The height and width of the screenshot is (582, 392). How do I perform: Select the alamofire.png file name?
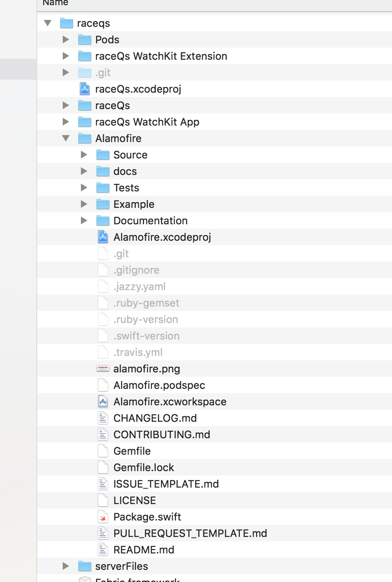point(147,369)
